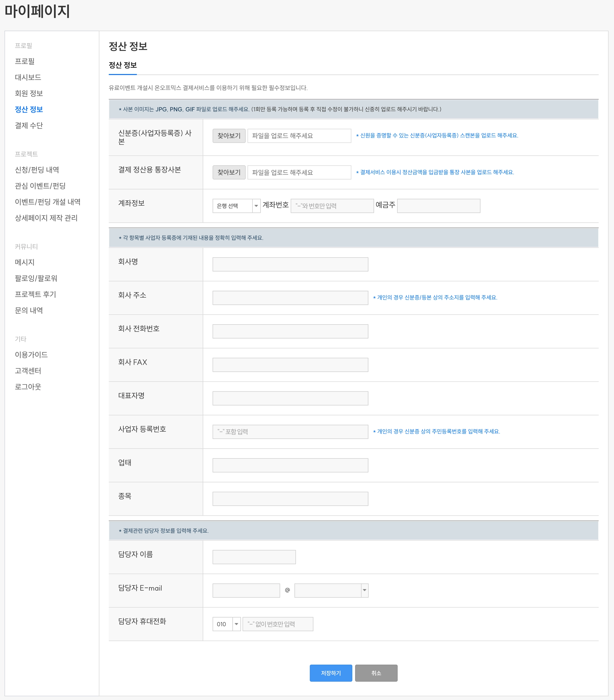The height and width of the screenshot is (700, 614).
Task: Open the 010 phone prefix dropdown
Action: tap(226, 624)
